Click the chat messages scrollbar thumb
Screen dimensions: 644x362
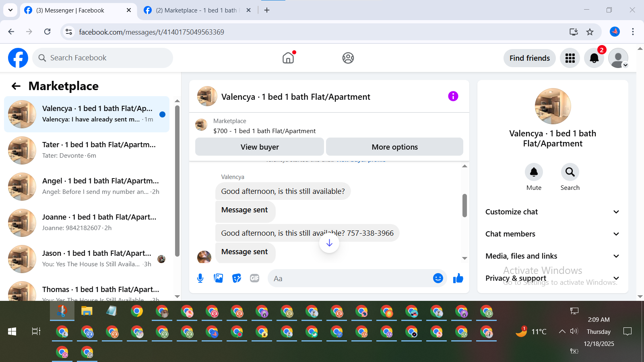464,206
